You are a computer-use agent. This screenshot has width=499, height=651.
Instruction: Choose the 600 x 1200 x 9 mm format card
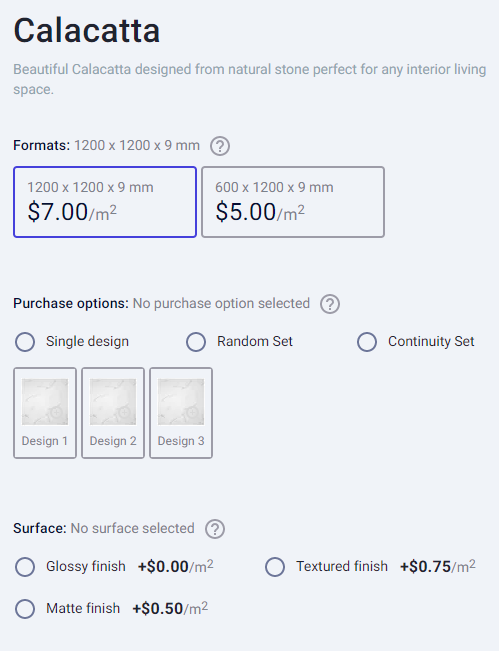click(293, 202)
